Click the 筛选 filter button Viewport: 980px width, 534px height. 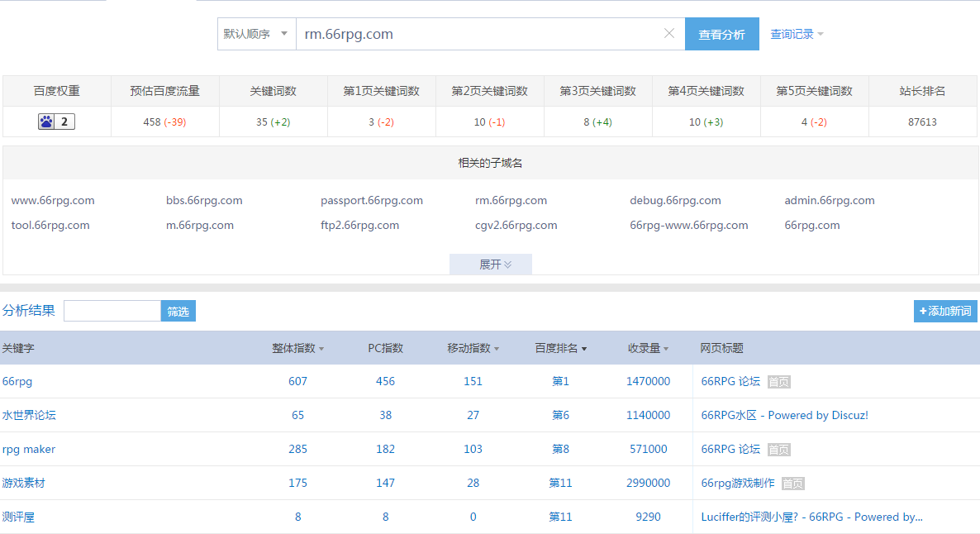click(x=178, y=311)
